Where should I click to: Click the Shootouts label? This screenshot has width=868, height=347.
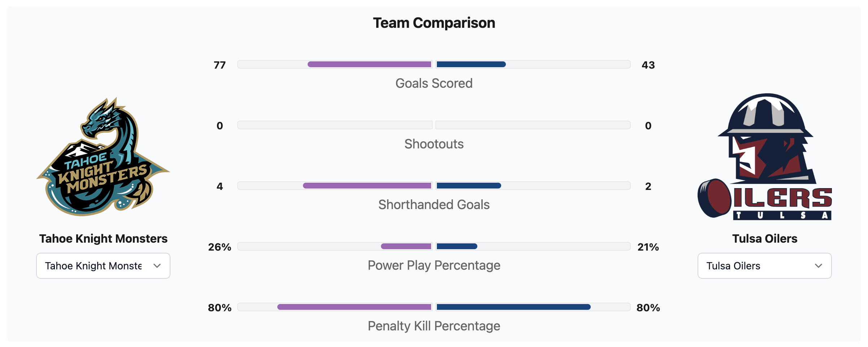(x=434, y=144)
